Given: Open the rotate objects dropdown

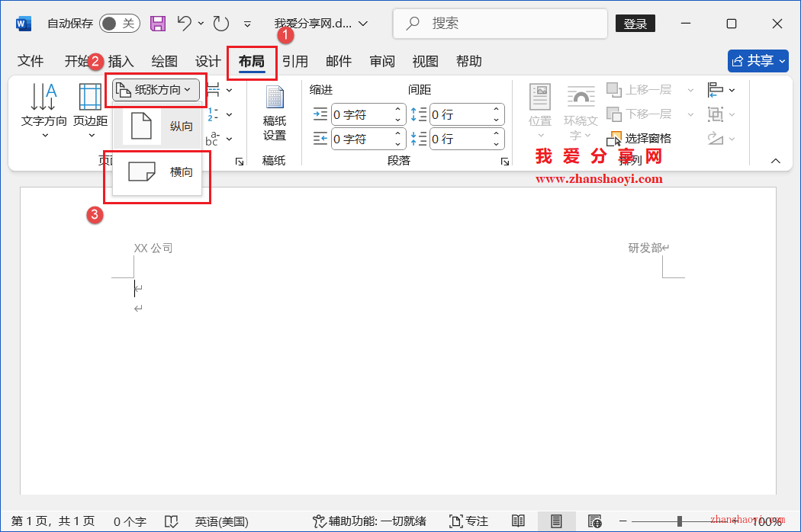Looking at the screenshot, I should [x=721, y=139].
